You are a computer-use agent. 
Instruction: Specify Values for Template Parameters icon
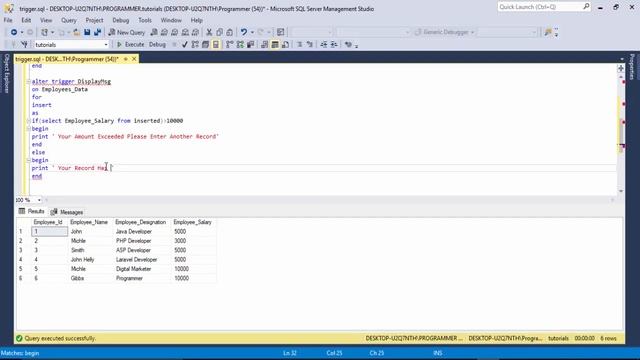(348, 44)
